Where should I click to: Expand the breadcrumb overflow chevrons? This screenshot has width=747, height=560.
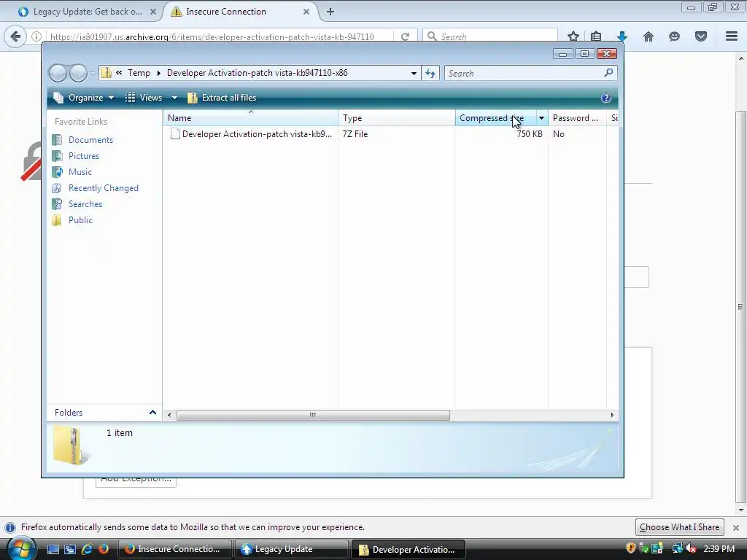[119, 73]
